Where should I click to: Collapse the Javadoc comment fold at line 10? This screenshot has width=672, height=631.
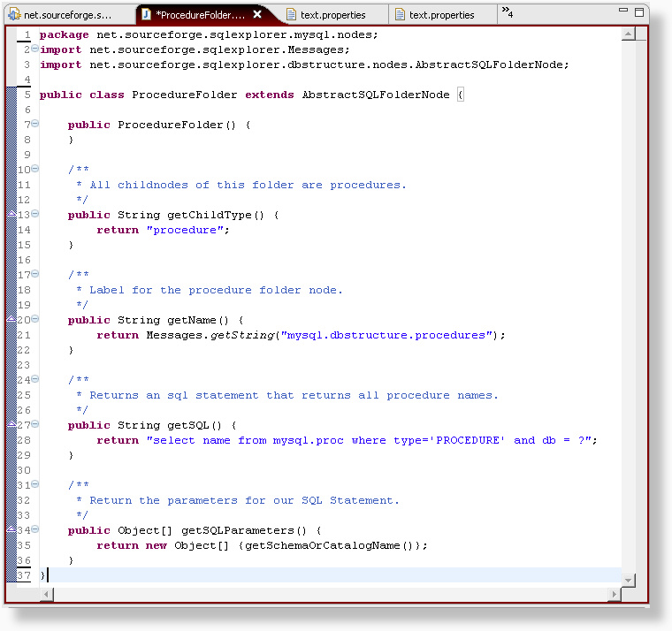coord(35,168)
